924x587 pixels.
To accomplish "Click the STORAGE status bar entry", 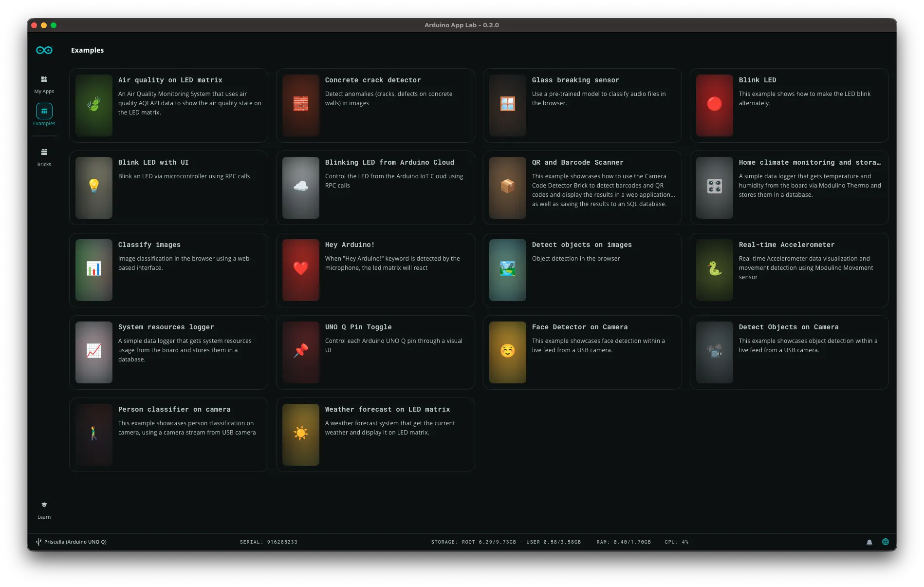I will (x=506, y=542).
